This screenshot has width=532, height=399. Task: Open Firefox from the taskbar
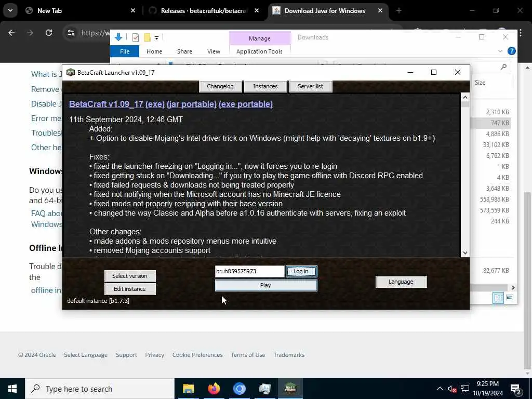click(x=214, y=389)
